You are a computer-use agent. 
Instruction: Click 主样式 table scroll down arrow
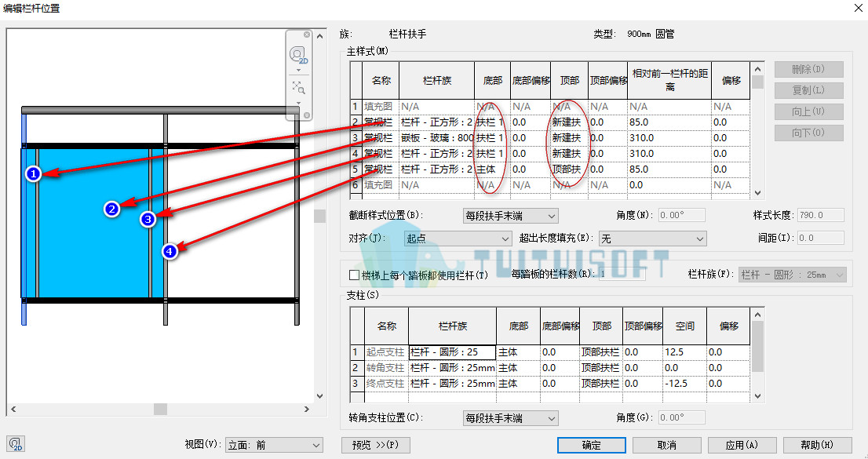758,193
